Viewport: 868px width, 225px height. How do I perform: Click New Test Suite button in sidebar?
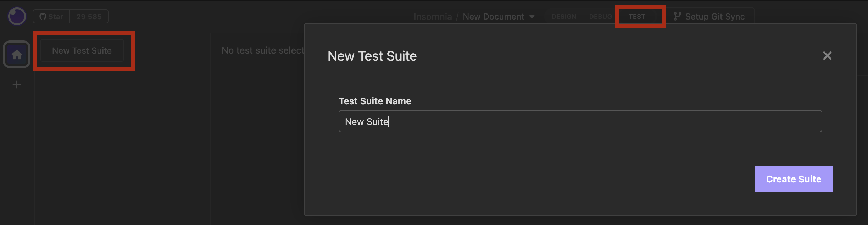click(82, 51)
